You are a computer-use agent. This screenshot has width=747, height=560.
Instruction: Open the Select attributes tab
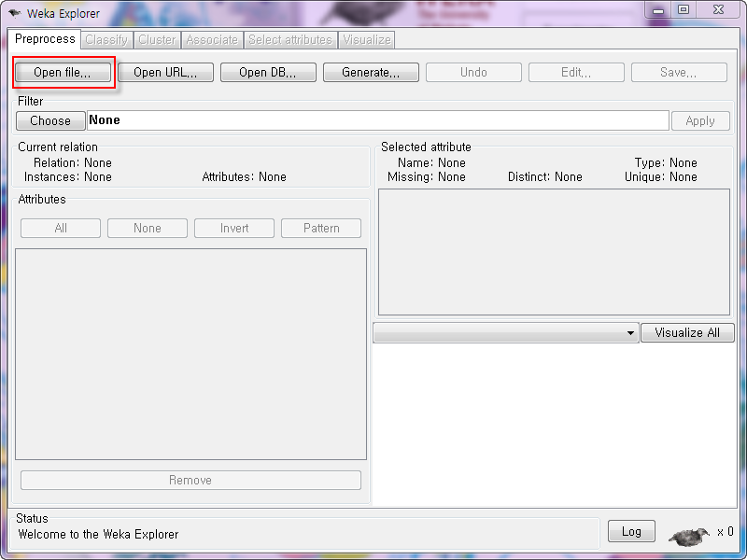(x=290, y=39)
